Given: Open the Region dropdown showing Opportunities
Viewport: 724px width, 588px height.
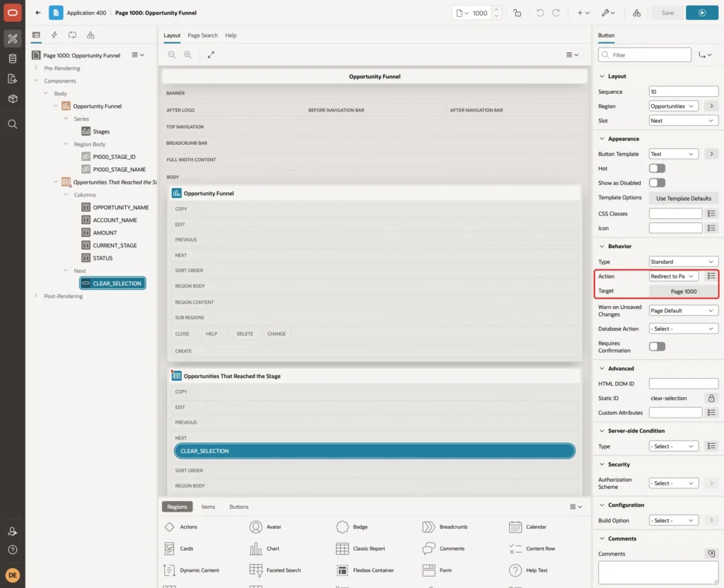Looking at the screenshot, I should point(673,106).
